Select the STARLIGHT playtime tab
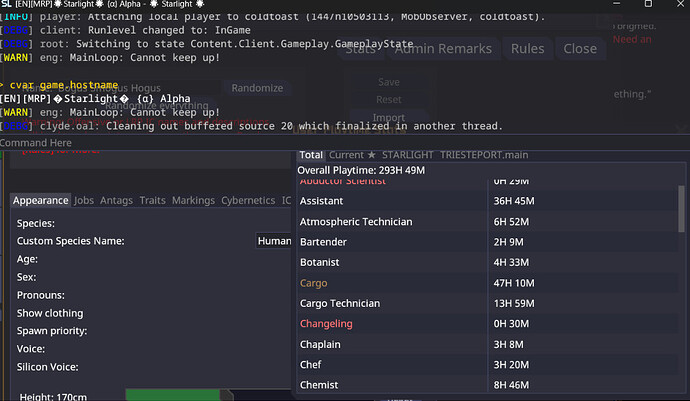The height and width of the screenshot is (401, 690). point(407,155)
